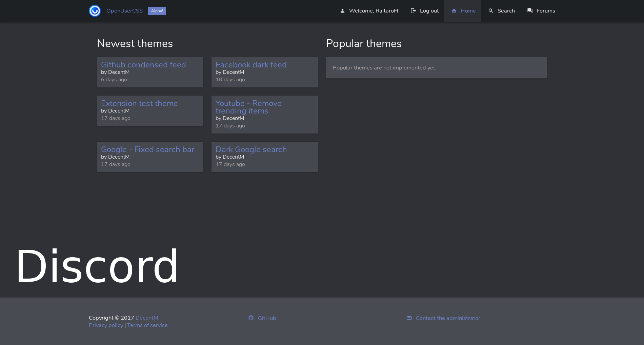
Task: Click the Newest themes heading
Action: tap(135, 43)
